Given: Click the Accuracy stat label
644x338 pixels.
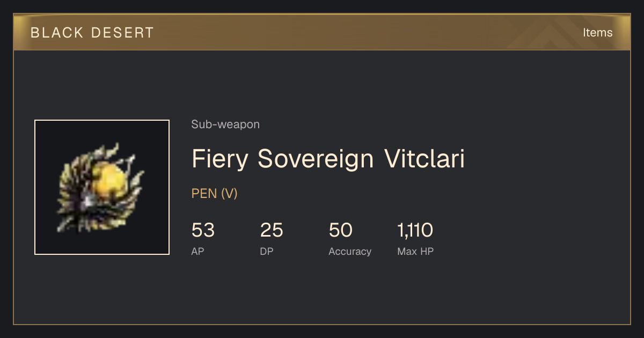Looking at the screenshot, I should (x=350, y=251).
